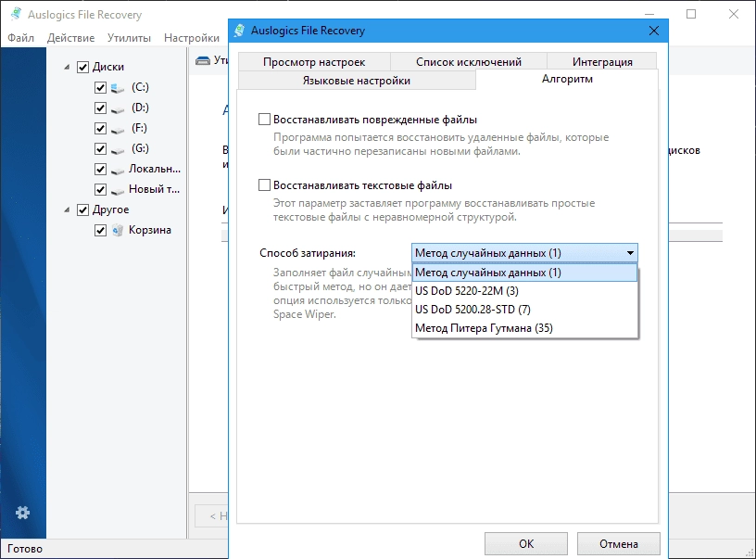
Task: Click the Способ затирания label
Action: point(308,253)
